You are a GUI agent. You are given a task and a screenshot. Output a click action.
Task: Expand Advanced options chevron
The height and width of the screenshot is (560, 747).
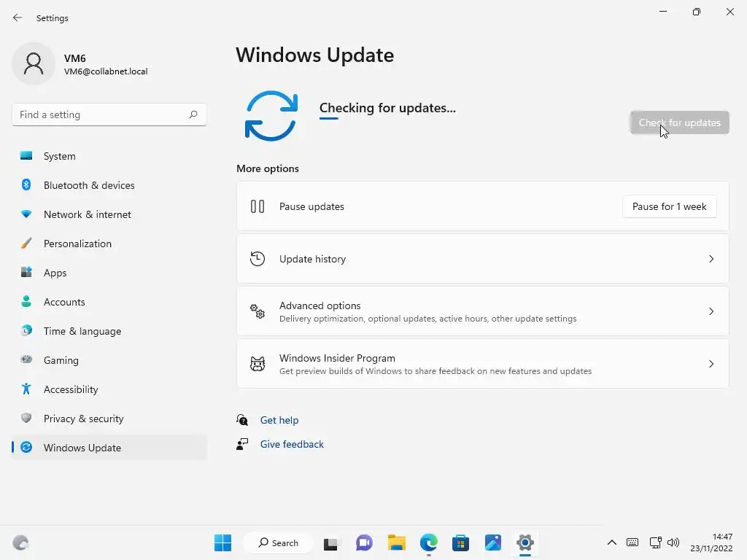(711, 311)
